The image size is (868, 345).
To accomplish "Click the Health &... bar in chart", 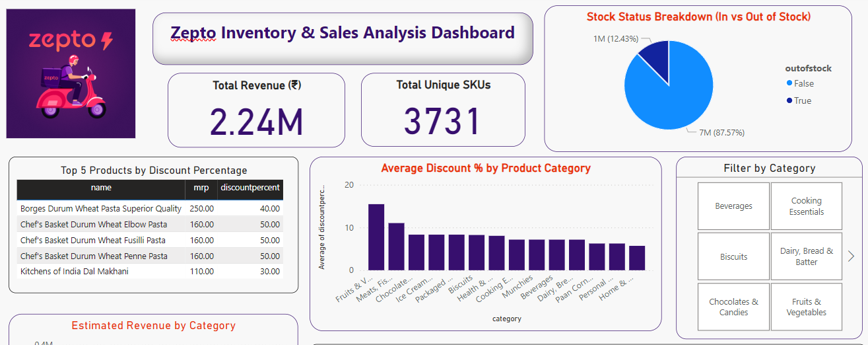I will pyautogui.click(x=496, y=253).
